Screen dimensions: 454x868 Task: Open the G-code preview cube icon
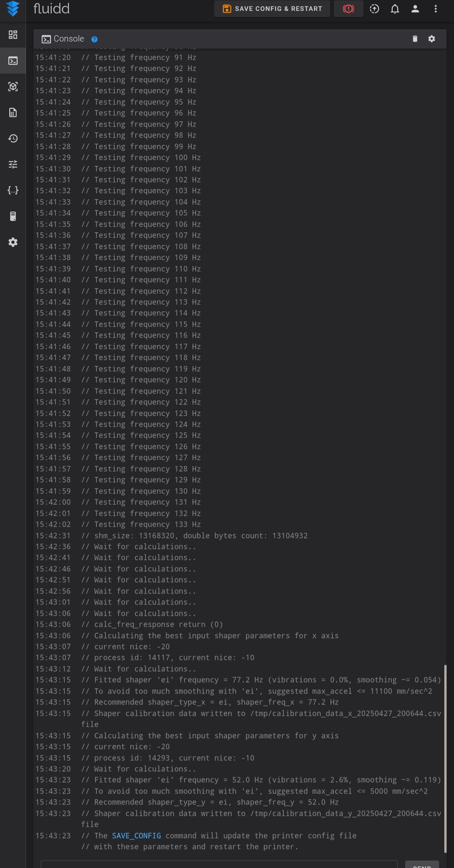click(x=13, y=87)
